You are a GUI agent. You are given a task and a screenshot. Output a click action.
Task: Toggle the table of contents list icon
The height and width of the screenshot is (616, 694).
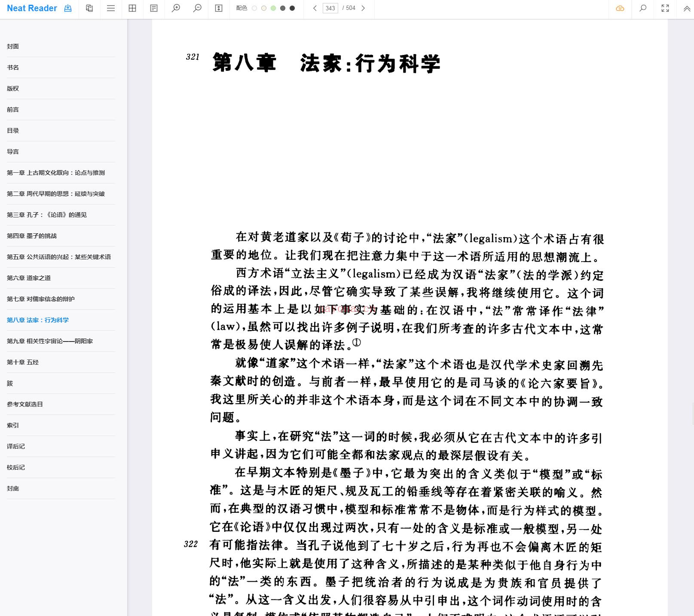(x=111, y=8)
